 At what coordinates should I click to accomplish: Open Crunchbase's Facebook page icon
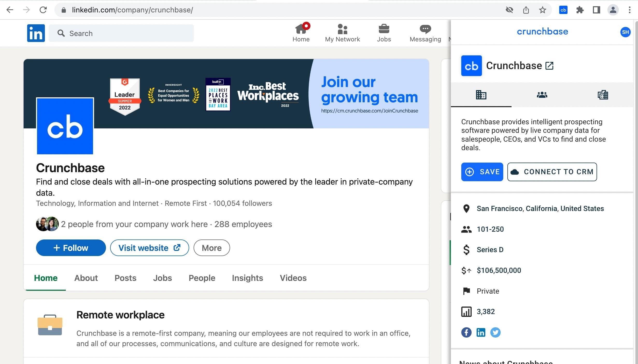[466, 332]
